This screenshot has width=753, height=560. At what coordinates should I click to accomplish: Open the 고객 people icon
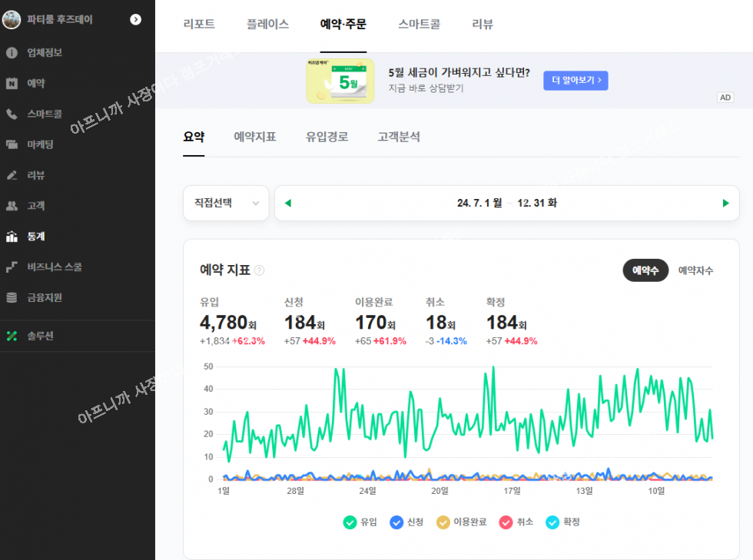pos(12,206)
